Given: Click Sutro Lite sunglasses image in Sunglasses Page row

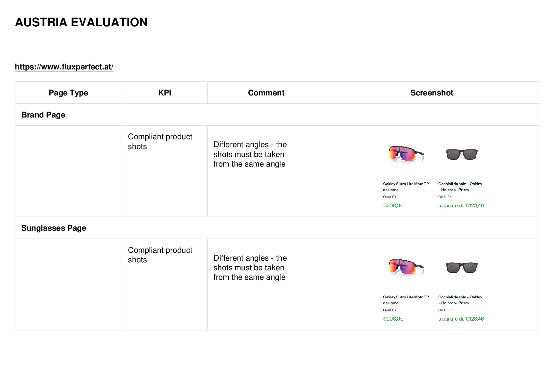Looking at the screenshot, I should [x=407, y=267].
